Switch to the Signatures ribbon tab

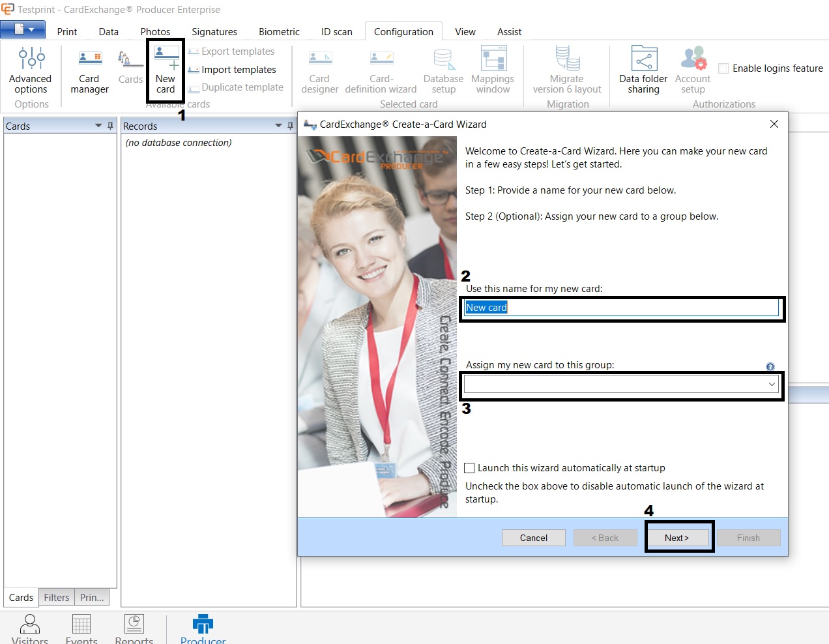(214, 31)
